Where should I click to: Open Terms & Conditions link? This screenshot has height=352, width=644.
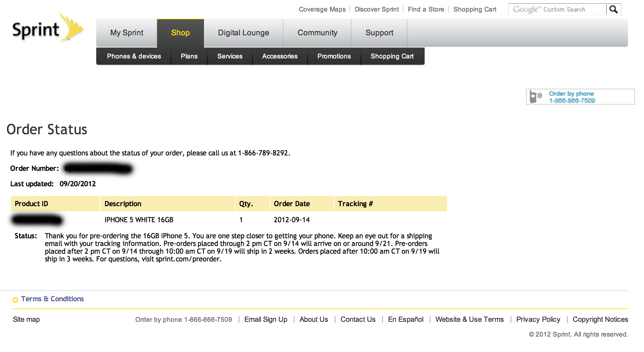click(52, 299)
